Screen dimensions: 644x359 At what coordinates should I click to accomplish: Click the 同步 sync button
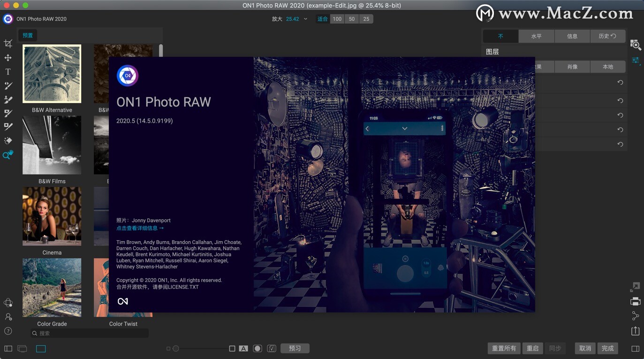[x=555, y=348]
